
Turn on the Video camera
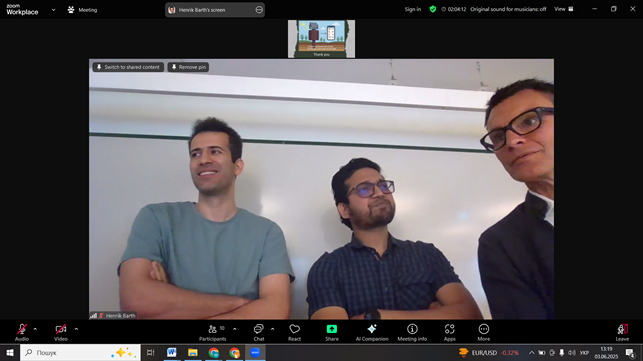click(61, 329)
